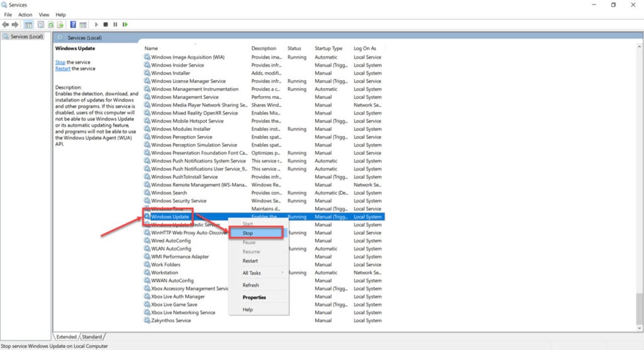Click the gear icon beside WWAN AutoConfig
The image size is (644, 350).
click(x=147, y=281)
